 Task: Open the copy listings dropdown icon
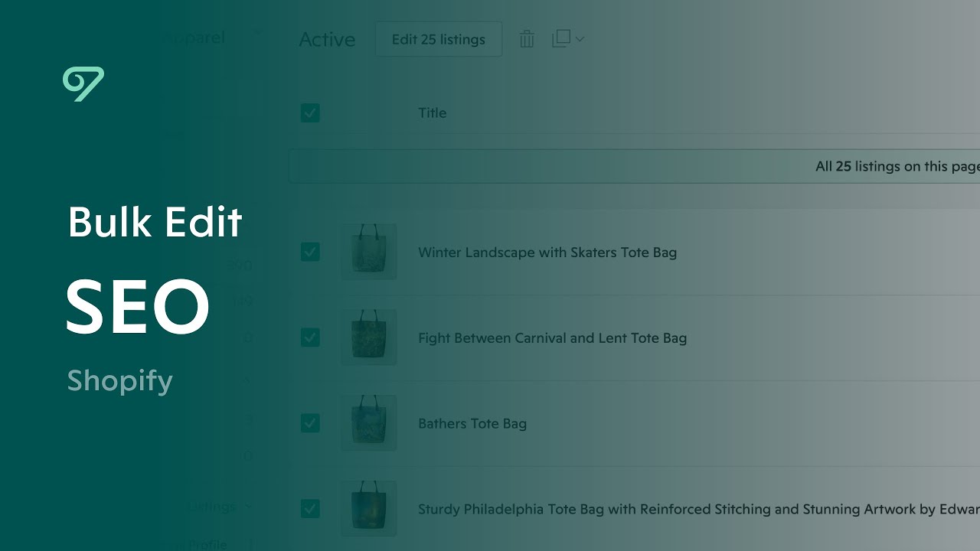click(568, 39)
